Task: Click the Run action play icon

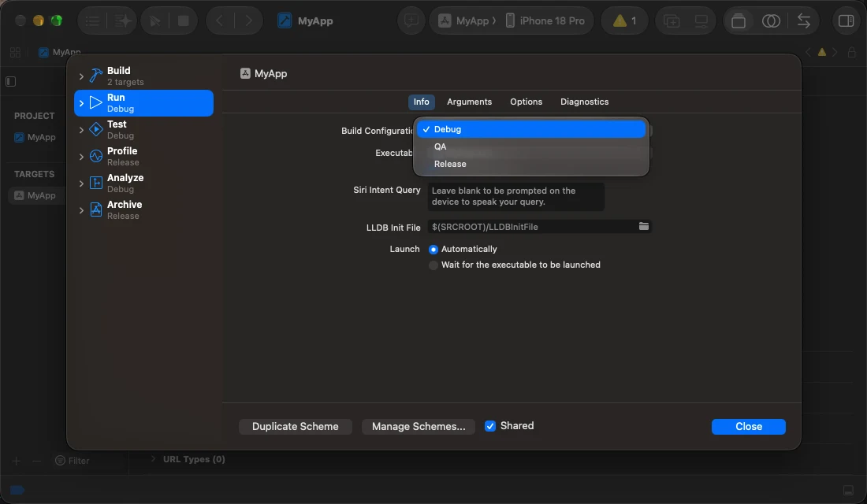Action: click(96, 102)
